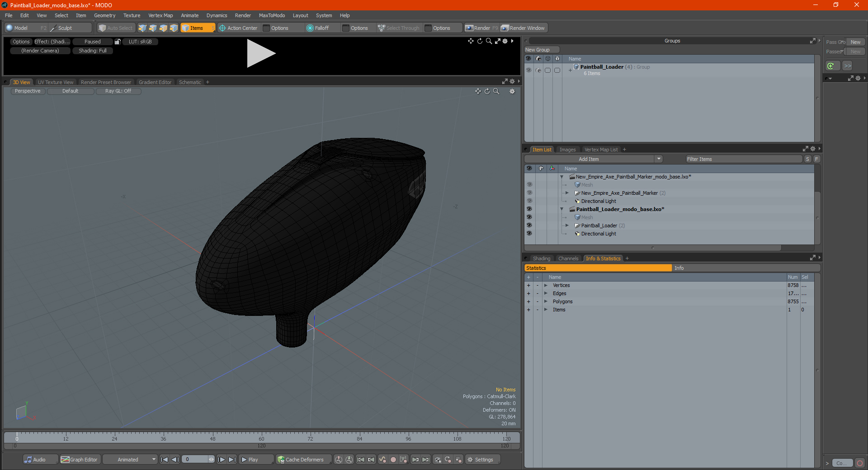The image size is (868, 470).
Task: Open the Graph Editor
Action: [x=80, y=460]
